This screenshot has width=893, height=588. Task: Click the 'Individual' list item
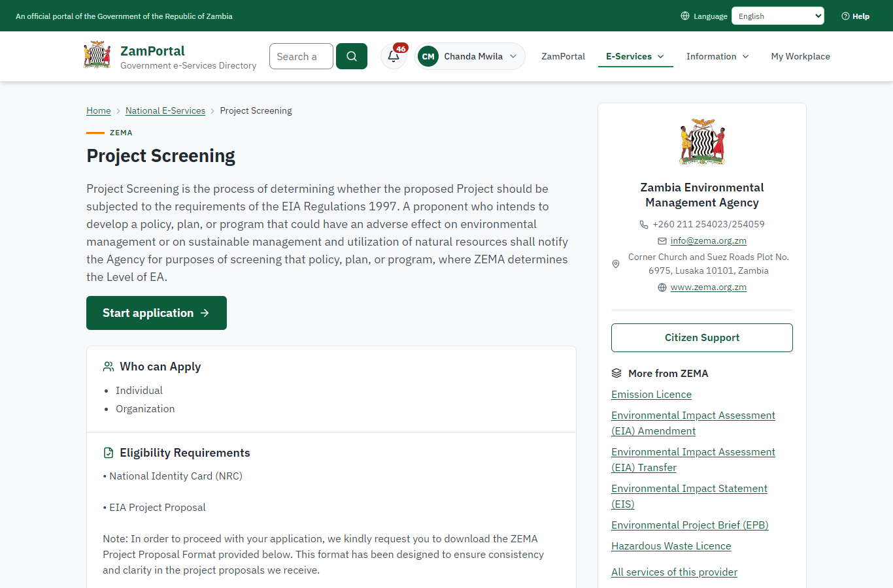click(139, 391)
